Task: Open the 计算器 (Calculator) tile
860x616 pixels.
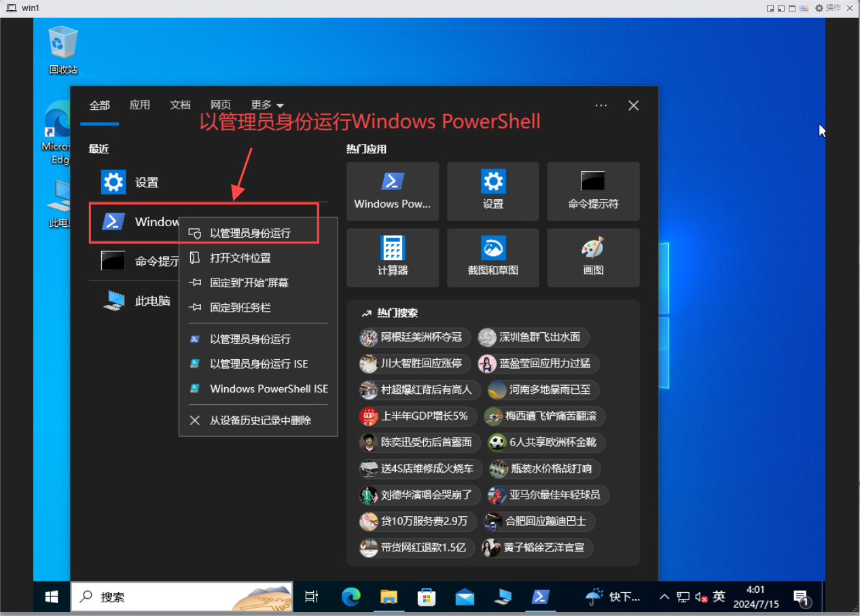Action: coord(393,257)
